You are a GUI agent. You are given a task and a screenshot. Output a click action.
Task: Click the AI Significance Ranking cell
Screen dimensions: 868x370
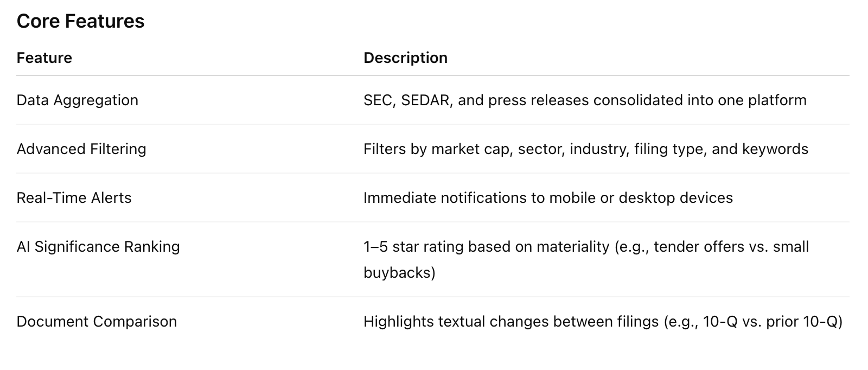[x=98, y=247]
